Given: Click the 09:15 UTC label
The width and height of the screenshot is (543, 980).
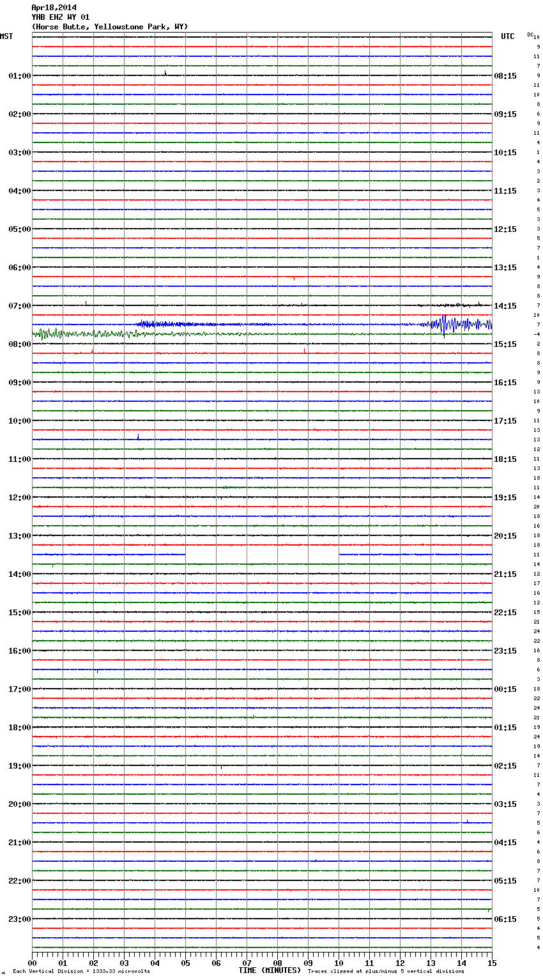Looking at the screenshot, I should click(505, 114).
